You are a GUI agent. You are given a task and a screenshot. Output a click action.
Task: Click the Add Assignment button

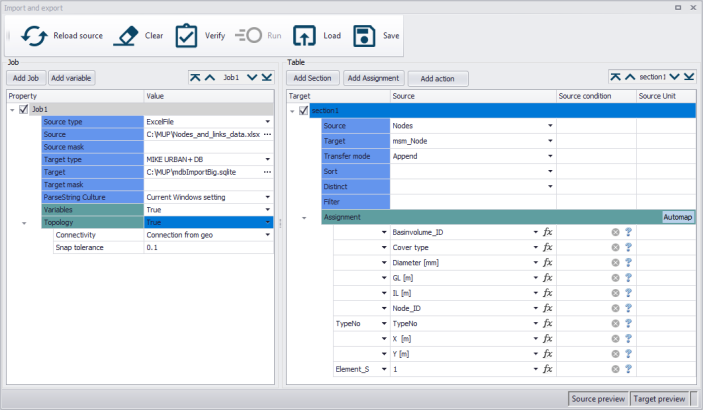point(373,78)
